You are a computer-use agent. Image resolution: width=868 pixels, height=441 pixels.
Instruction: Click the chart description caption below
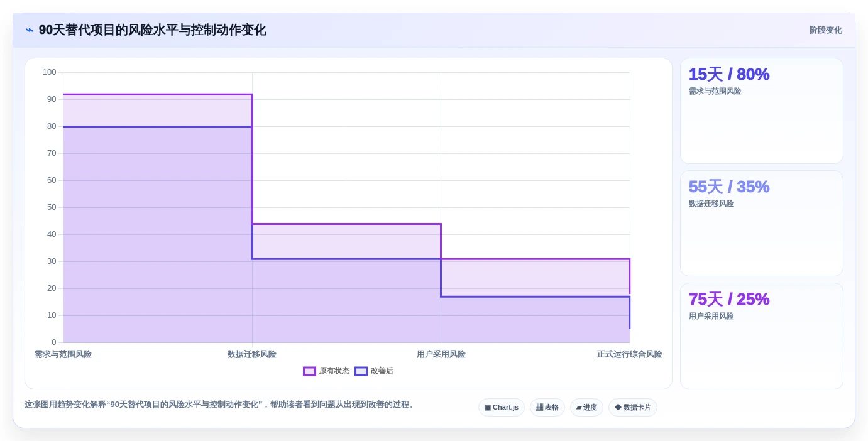pyautogui.click(x=221, y=405)
